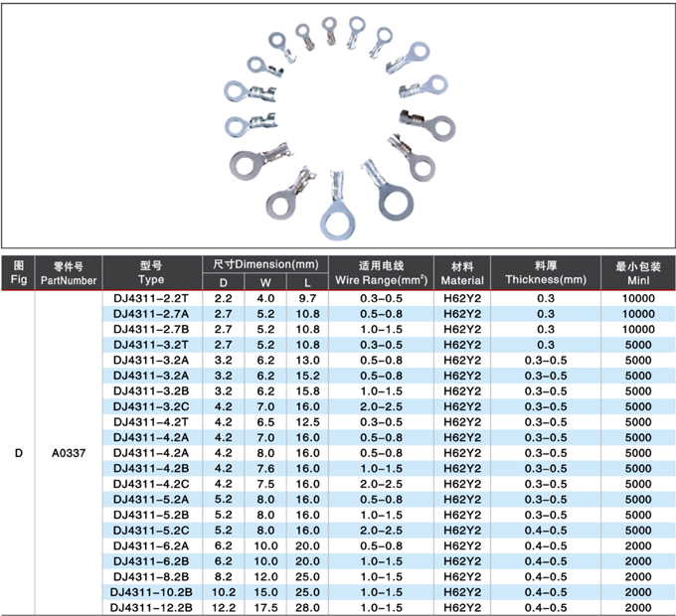Image resolution: width=676 pixels, height=616 pixels.
Task: Select the DJ4311-2.2T type cell
Action: pos(151,298)
